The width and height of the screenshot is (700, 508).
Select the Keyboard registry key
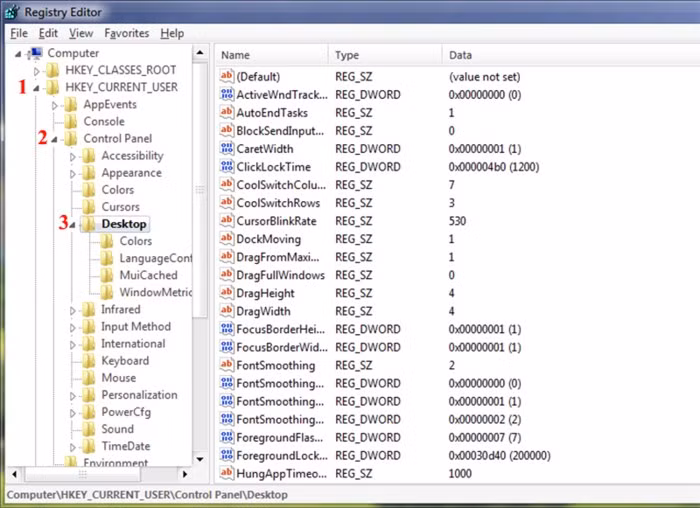(124, 360)
